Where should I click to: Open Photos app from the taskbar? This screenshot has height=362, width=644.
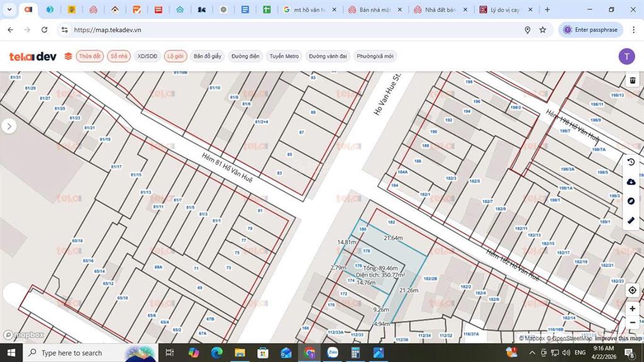click(x=378, y=353)
